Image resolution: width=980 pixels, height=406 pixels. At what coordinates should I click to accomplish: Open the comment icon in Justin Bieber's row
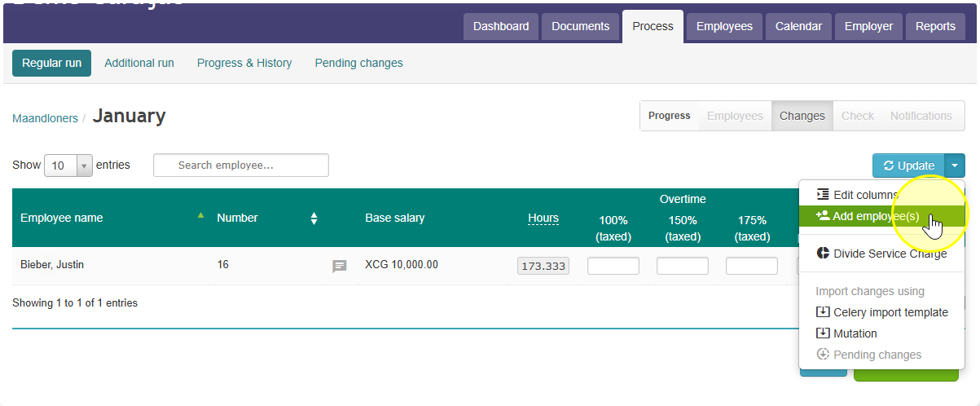click(x=340, y=266)
